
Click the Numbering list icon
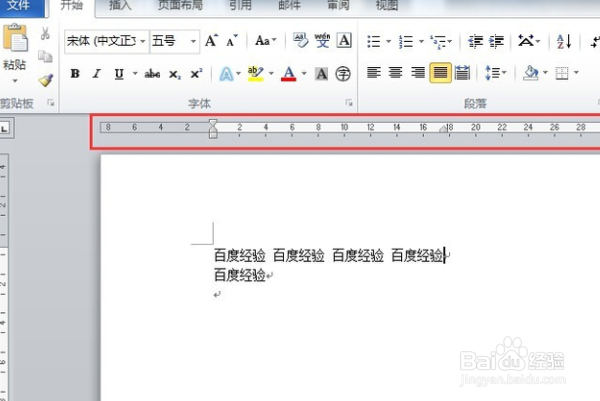[x=406, y=41]
